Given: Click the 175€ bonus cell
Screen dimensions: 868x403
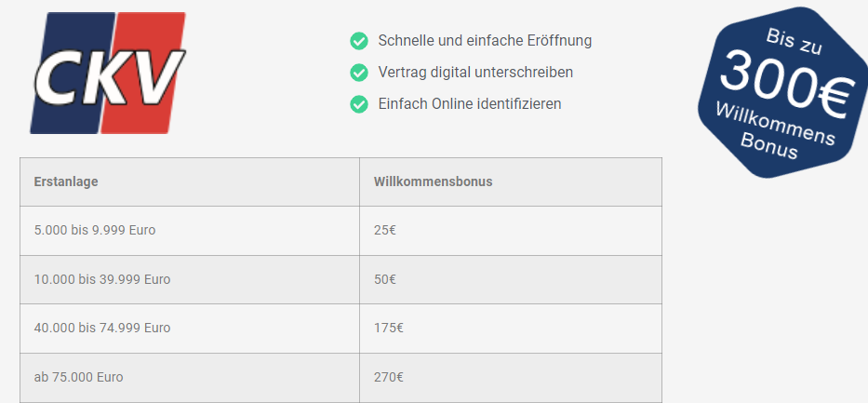Looking at the screenshot, I should click(511, 329).
